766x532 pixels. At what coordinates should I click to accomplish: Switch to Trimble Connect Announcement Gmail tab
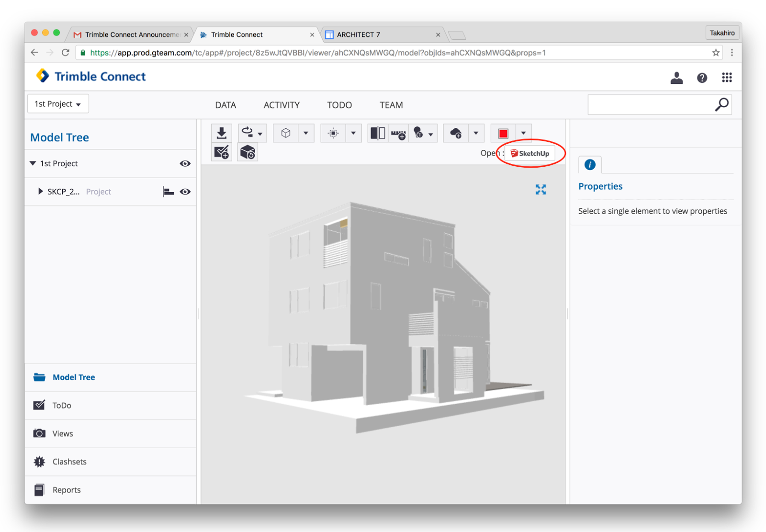pos(131,34)
